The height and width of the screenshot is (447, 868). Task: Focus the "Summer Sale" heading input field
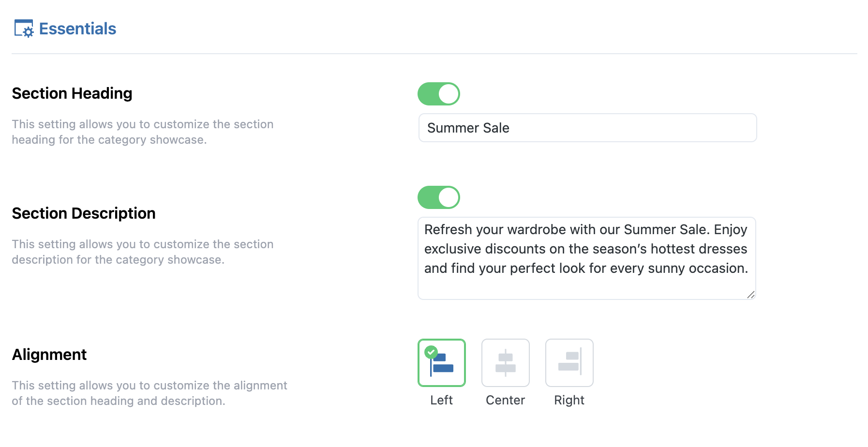pyautogui.click(x=587, y=128)
